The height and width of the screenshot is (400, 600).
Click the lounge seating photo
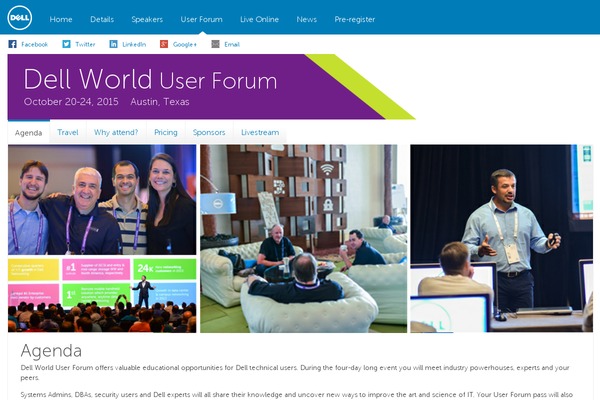point(303,238)
